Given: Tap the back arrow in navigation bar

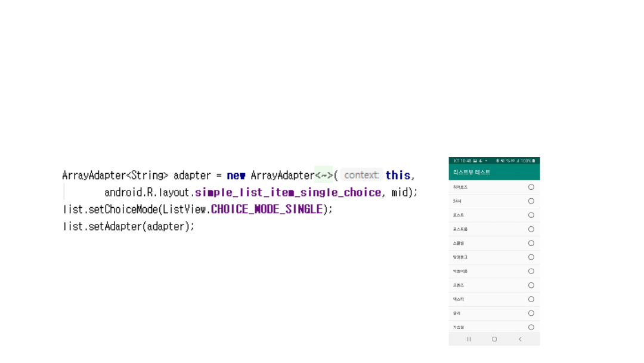Looking at the screenshot, I should (520, 339).
